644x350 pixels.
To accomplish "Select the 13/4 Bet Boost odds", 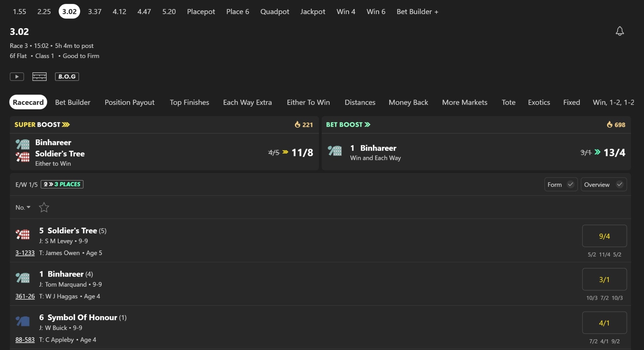I will point(614,153).
